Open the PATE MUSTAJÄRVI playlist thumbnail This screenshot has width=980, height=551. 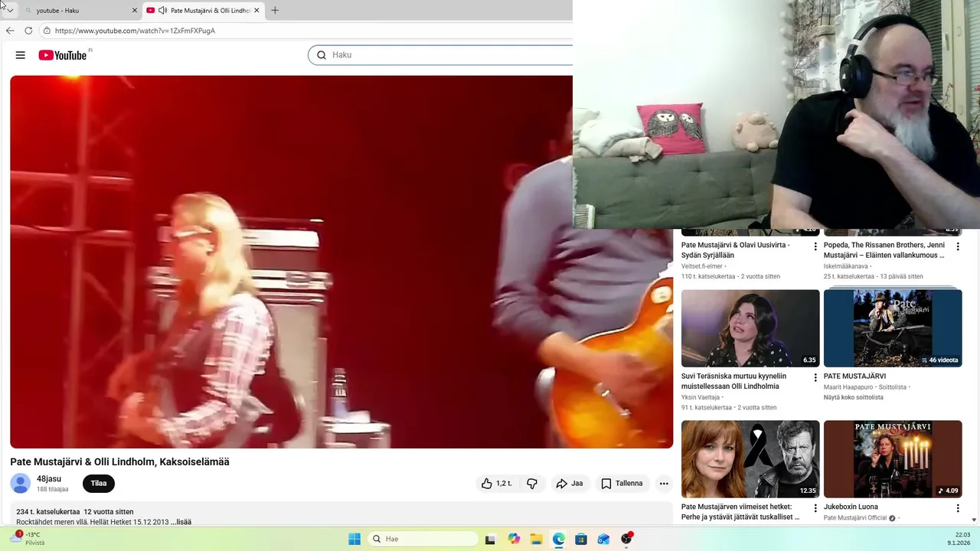[x=893, y=328]
